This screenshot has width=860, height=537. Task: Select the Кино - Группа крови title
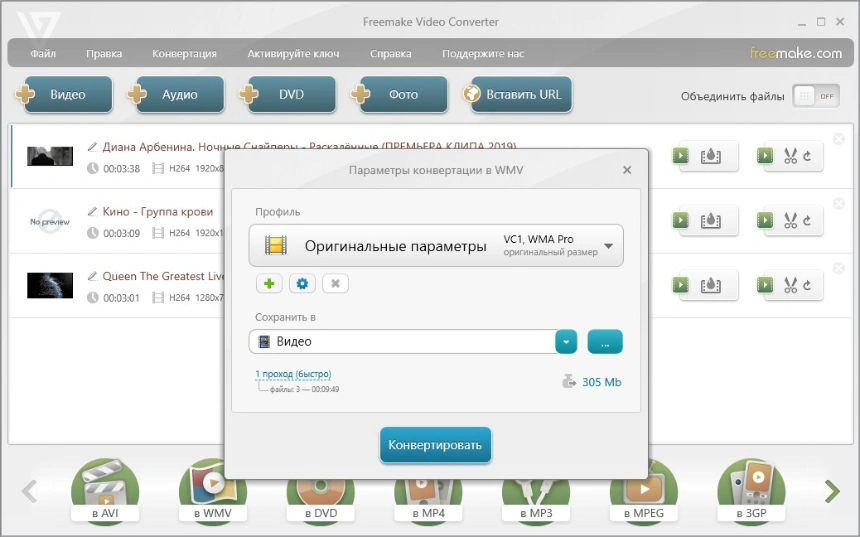[x=157, y=212]
